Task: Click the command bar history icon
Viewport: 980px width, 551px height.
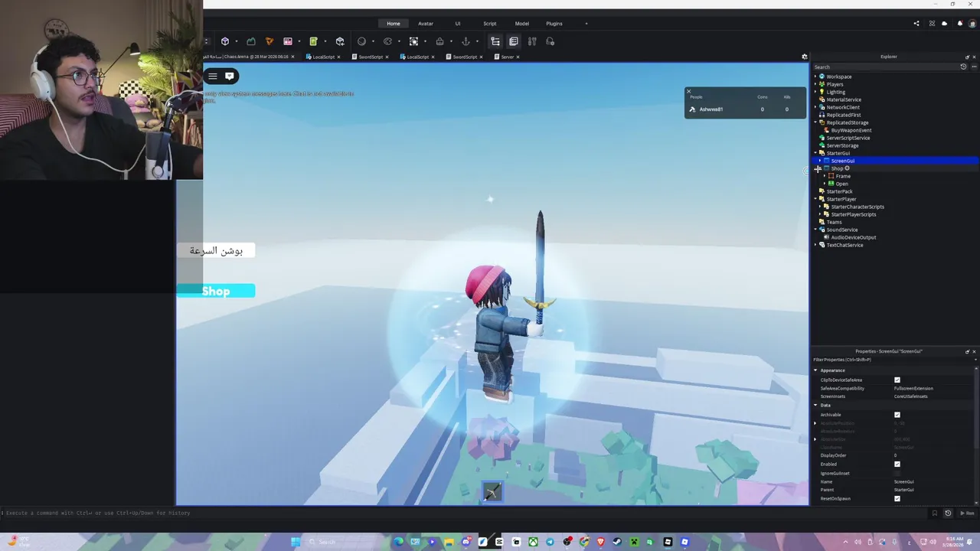Action: pos(948,513)
